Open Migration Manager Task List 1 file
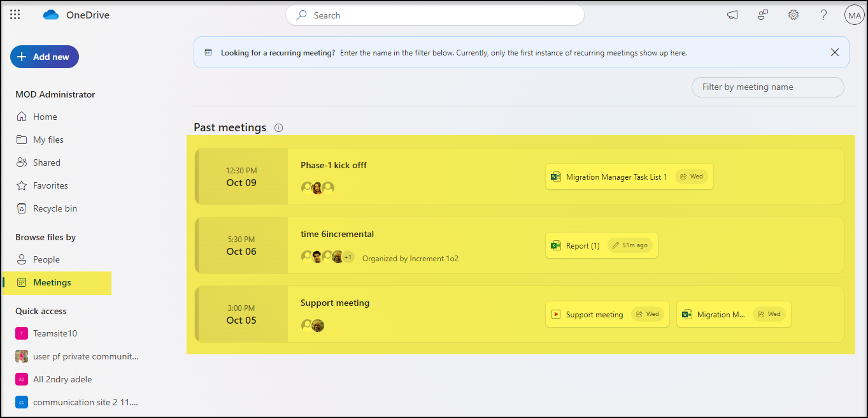This screenshot has width=868, height=418. point(616,177)
